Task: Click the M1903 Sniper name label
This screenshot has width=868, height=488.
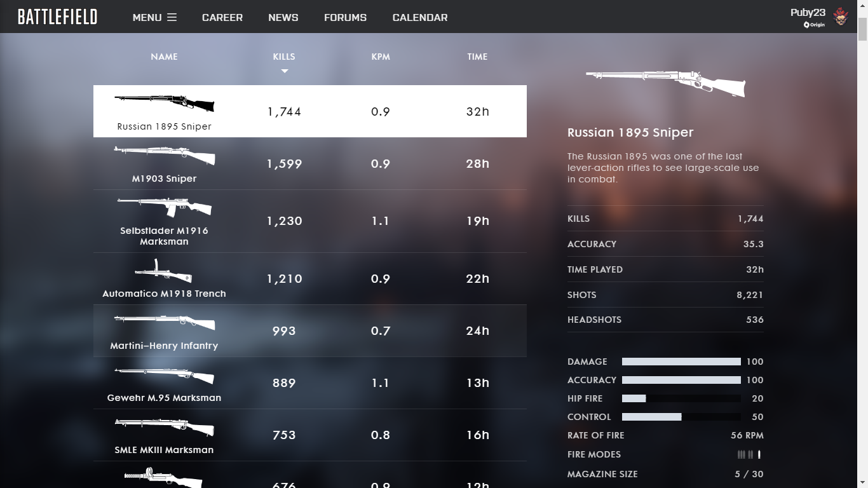Action: [164, 179]
